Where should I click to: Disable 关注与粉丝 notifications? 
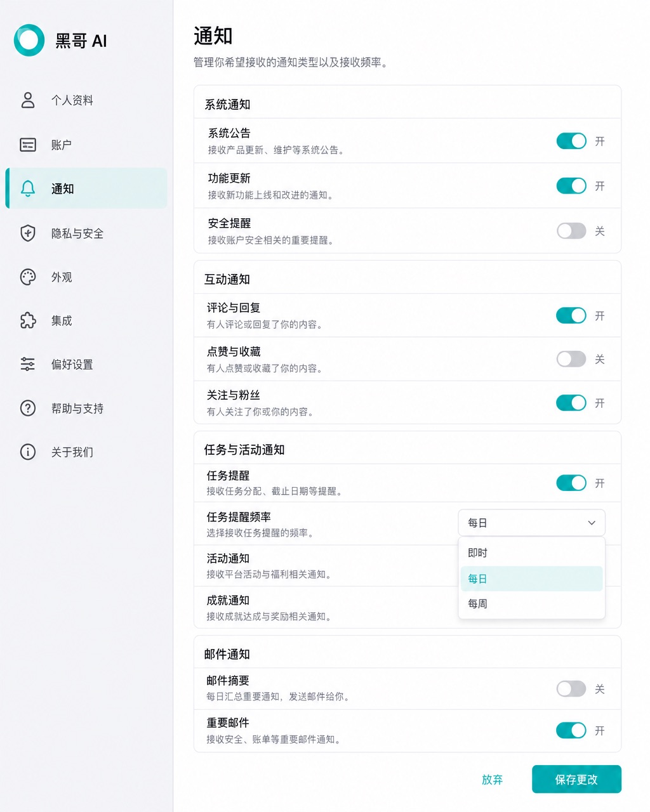click(x=571, y=403)
